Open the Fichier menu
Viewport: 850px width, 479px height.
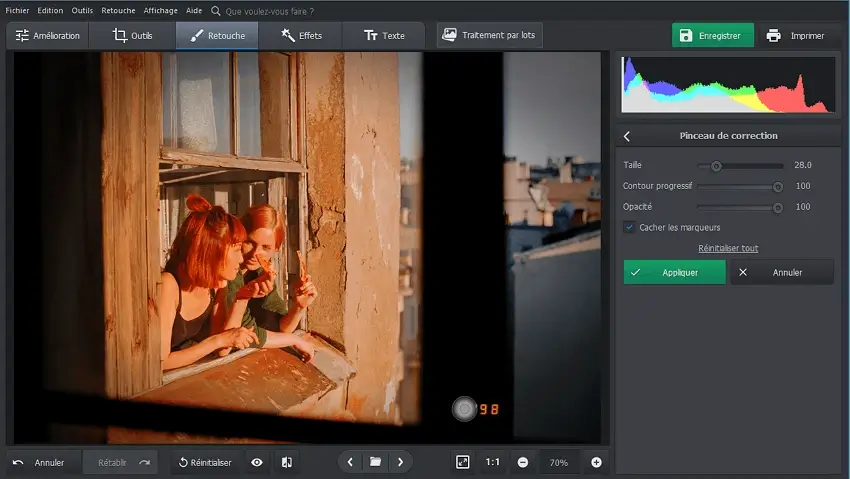pos(17,10)
